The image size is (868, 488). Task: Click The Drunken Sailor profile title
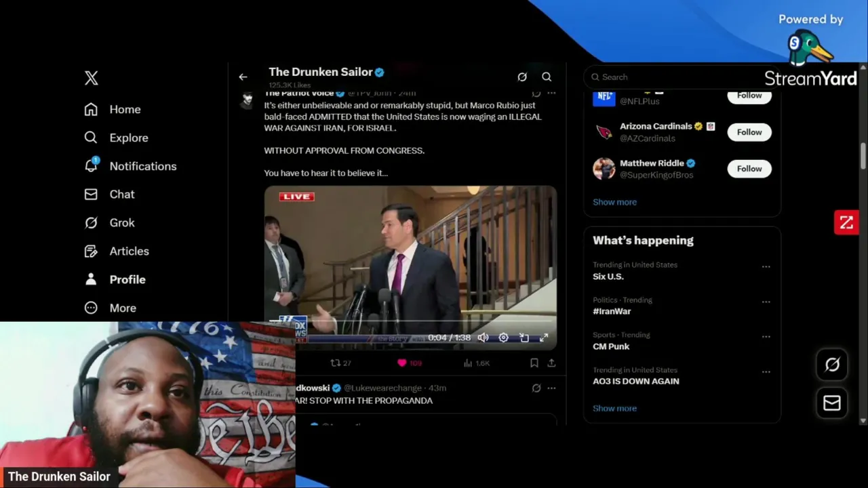(321, 72)
